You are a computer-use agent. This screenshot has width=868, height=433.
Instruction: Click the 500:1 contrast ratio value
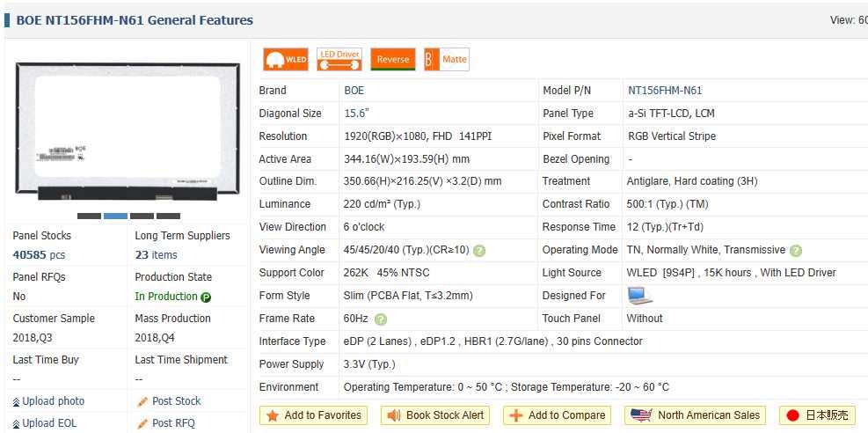(x=667, y=204)
